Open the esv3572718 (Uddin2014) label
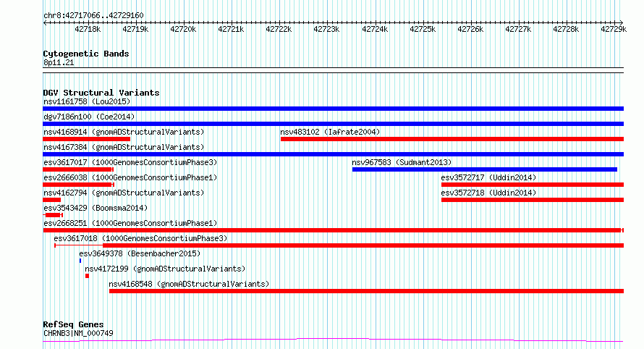 pos(488,193)
